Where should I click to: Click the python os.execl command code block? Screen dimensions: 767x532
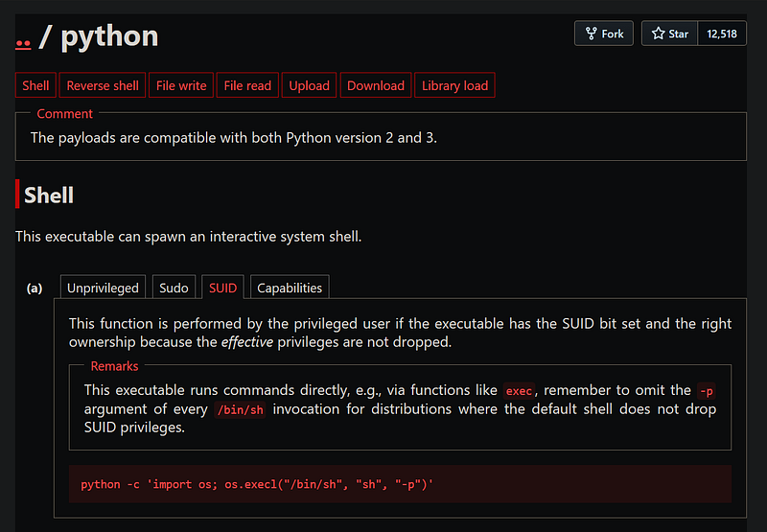point(257,485)
